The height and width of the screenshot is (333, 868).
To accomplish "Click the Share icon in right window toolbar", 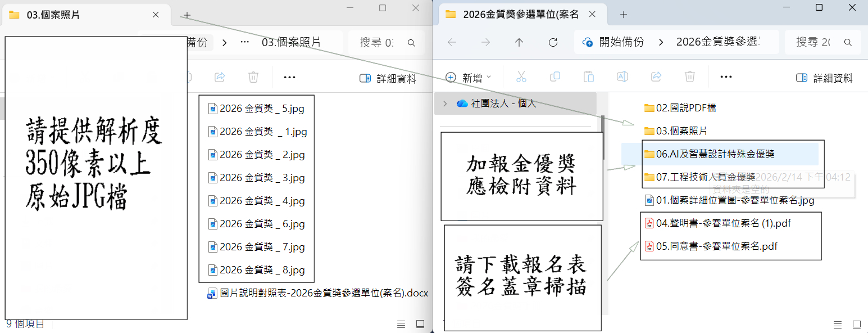I will coord(656,77).
